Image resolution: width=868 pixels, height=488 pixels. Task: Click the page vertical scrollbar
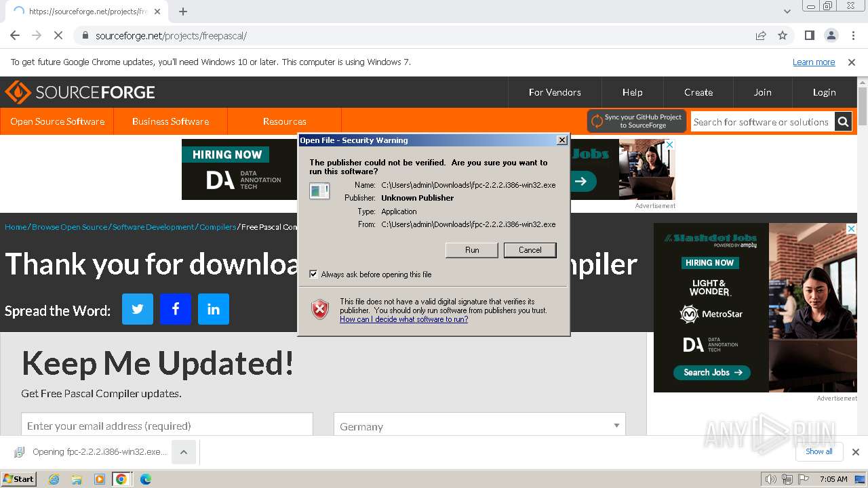pyautogui.click(x=863, y=107)
